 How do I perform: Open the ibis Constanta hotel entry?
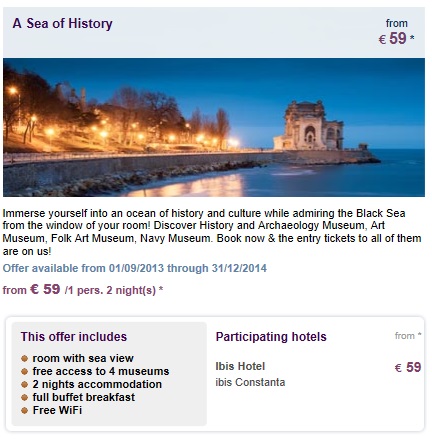click(x=250, y=382)
